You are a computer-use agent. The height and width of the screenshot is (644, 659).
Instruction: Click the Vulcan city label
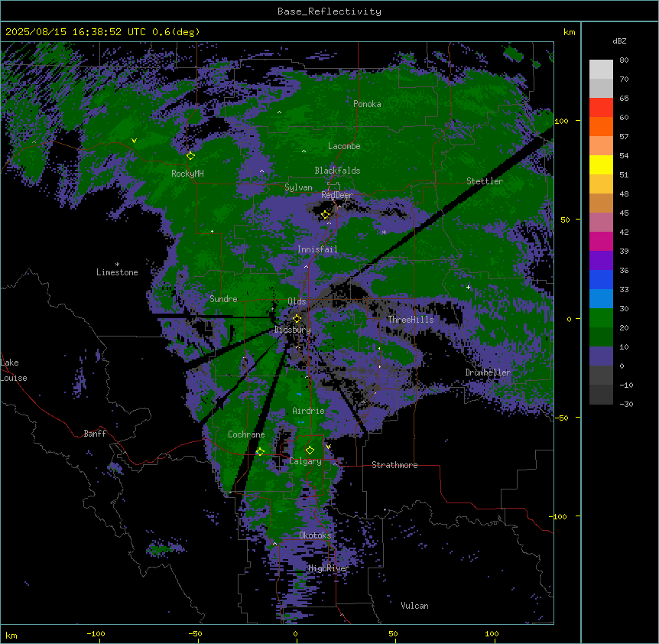(415, 606)
